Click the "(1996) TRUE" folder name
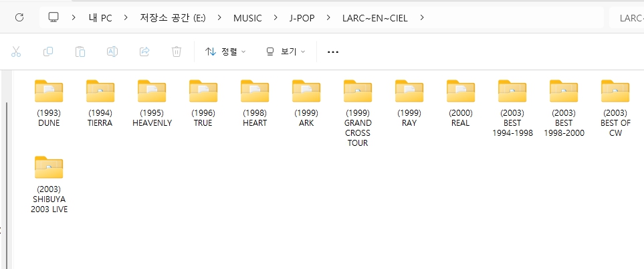 [203, 118]
